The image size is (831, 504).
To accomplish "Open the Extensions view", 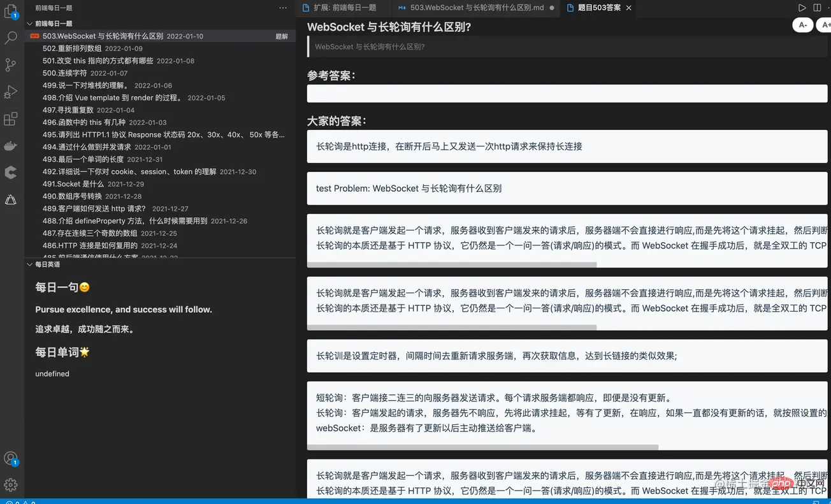I will pyautogui.click(x=11, y=119).
